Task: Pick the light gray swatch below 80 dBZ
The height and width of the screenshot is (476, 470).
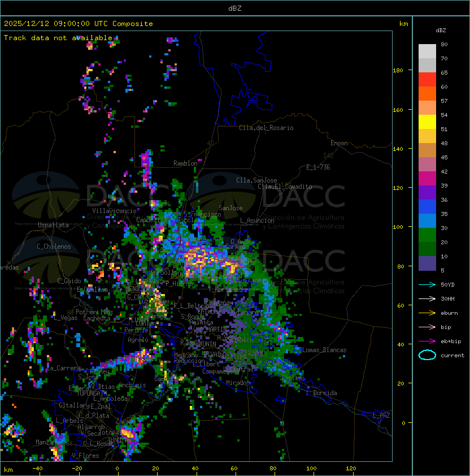Action: coord(427,51)
